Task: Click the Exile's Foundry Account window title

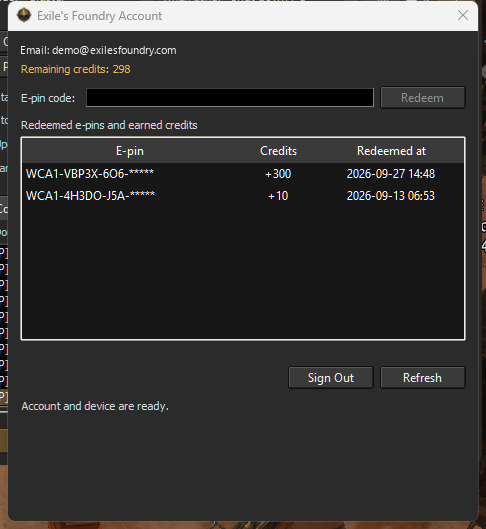Action: pos(99,16)
